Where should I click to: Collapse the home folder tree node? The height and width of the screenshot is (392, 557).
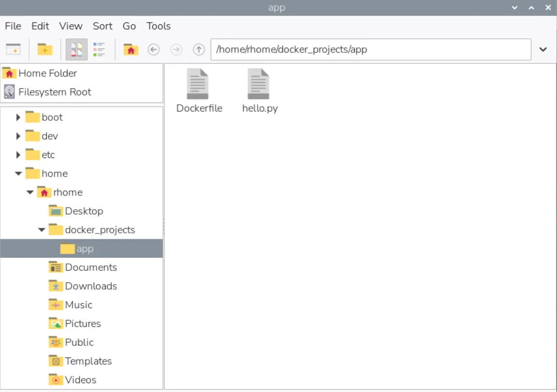18,174
